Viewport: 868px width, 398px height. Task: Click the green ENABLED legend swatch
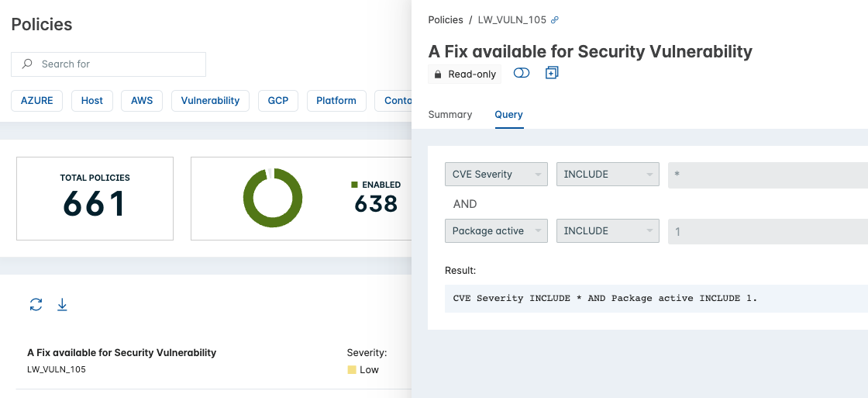coord(354,185)
